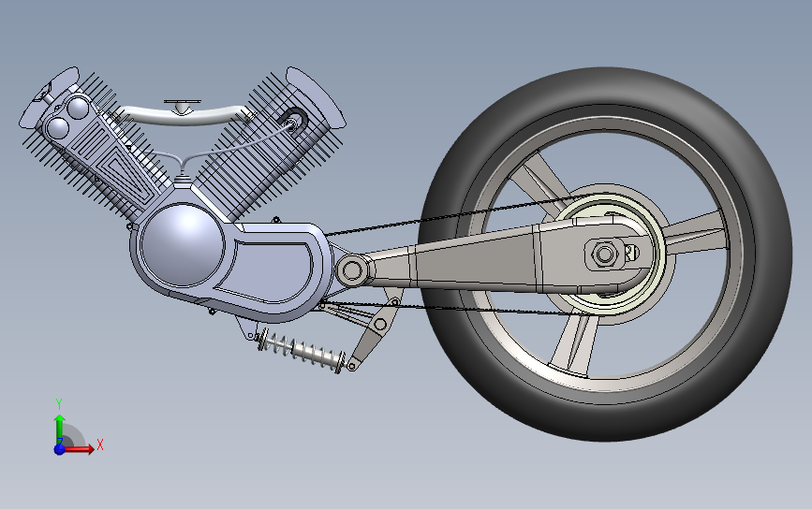Select the rear axle hex nut
812x509 pixels.
(604, 254)
